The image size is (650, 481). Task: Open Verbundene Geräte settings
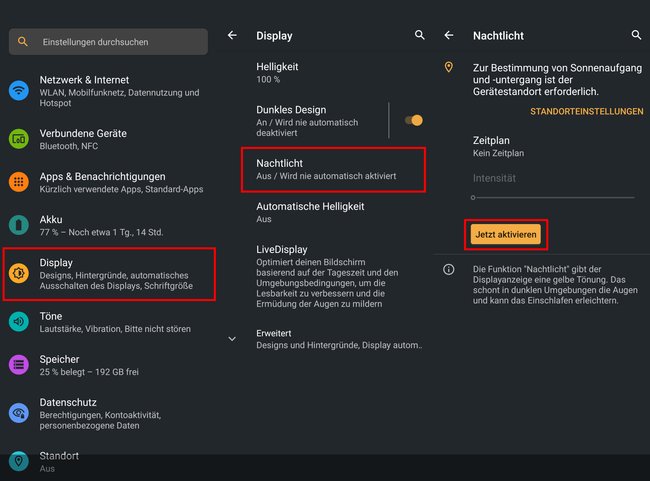coord(109,139)
